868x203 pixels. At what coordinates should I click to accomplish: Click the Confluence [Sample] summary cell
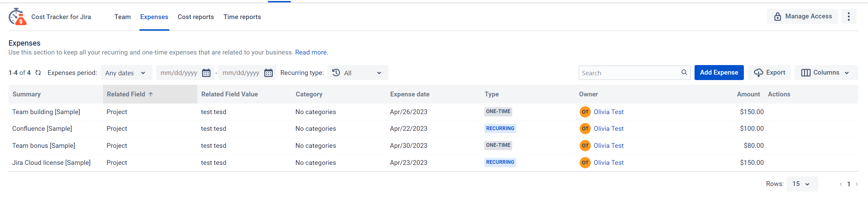42,129
